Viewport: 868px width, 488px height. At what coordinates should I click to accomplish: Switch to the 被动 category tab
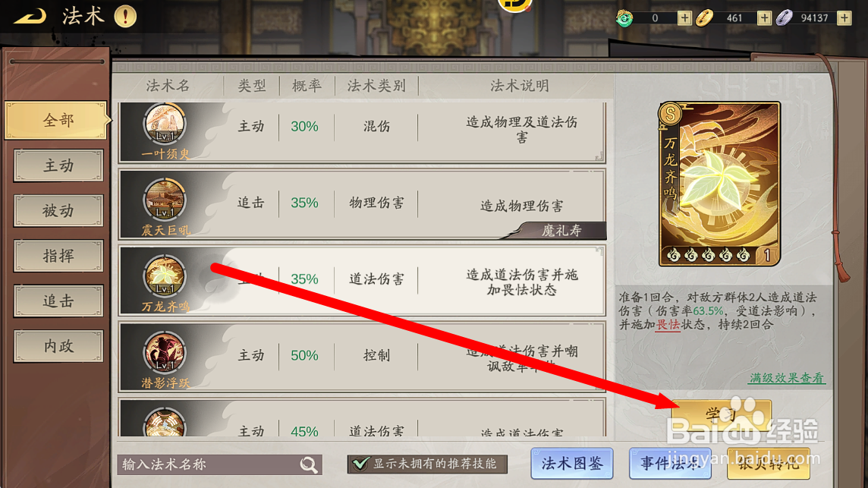tap(58, 210)
